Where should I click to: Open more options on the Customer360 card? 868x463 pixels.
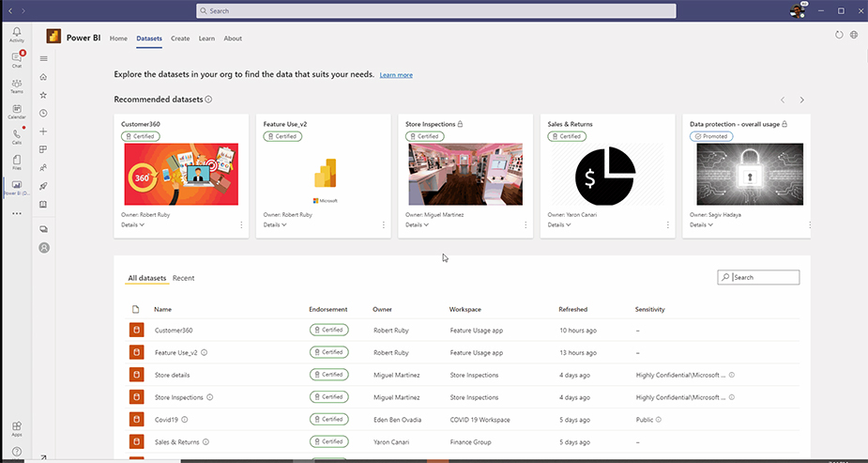pos(241,224)
